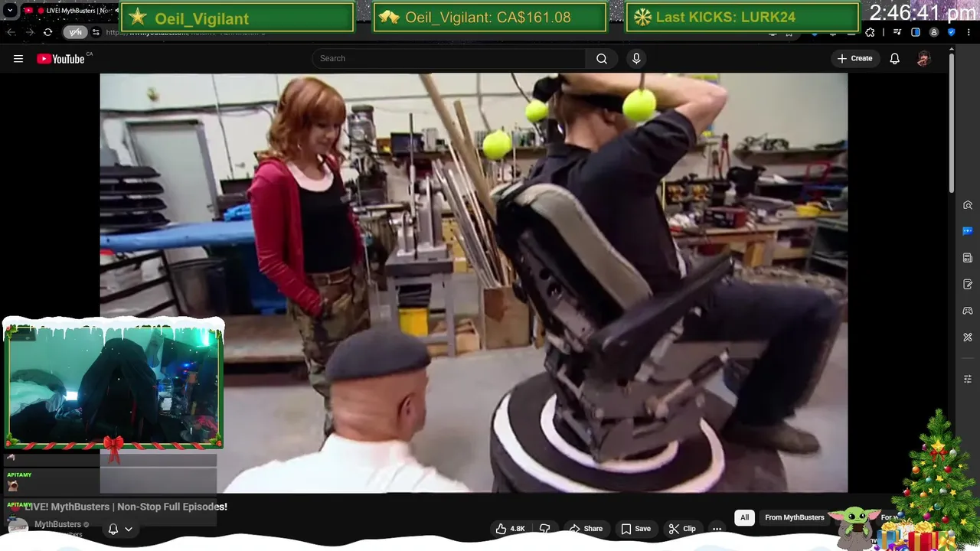Open the notifications bell in YouTube header
The height and width of the screenshot is (551, 980).
coord(894,59)
